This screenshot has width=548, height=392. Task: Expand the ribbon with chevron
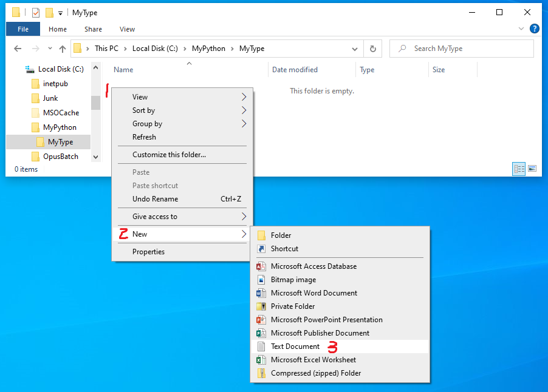tap(521, 29)
